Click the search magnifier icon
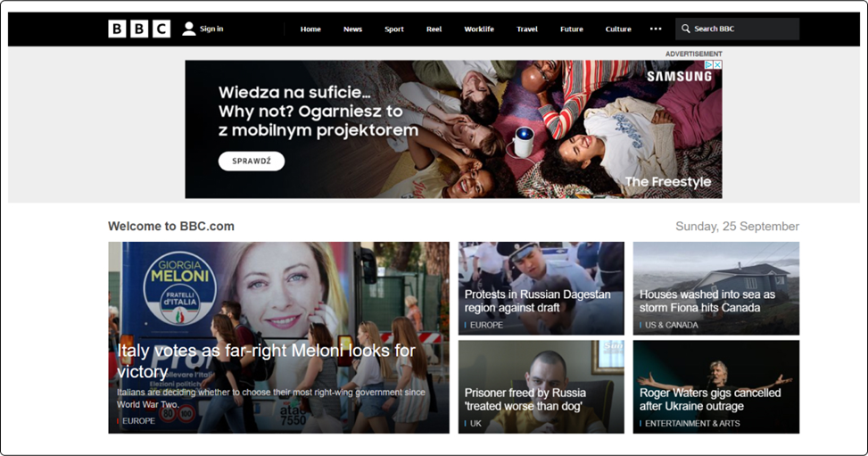 (x=685, y=29)
